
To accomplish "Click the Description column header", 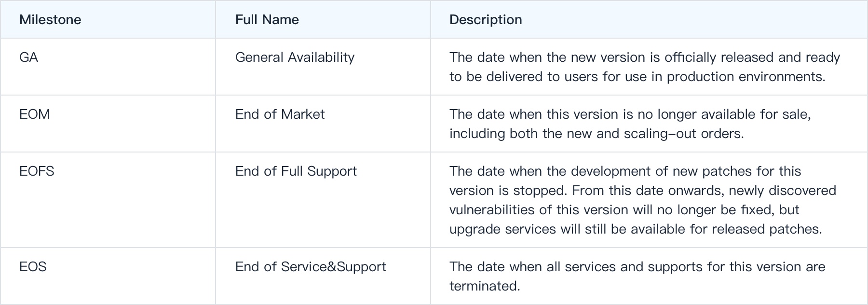I will [x=486, y=20].
